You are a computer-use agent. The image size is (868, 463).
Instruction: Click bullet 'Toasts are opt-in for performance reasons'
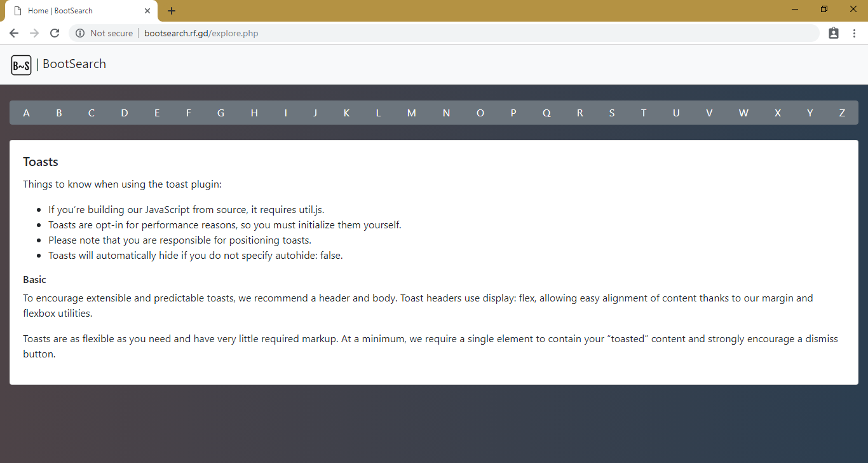(x=225, y=225)
